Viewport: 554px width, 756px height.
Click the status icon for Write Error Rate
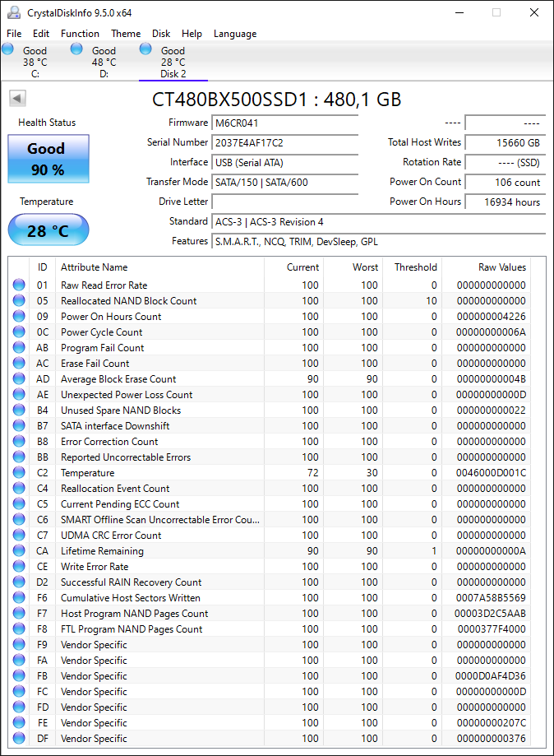pyautogui.click(x=19, y=567)
